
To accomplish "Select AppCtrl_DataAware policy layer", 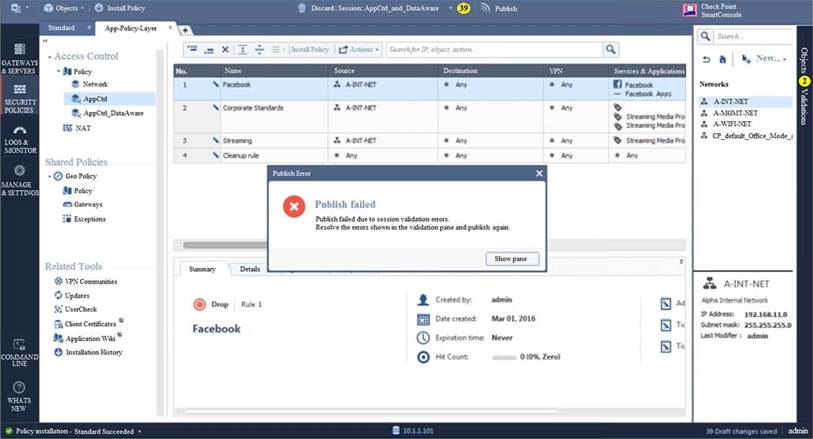I will 111,113.
